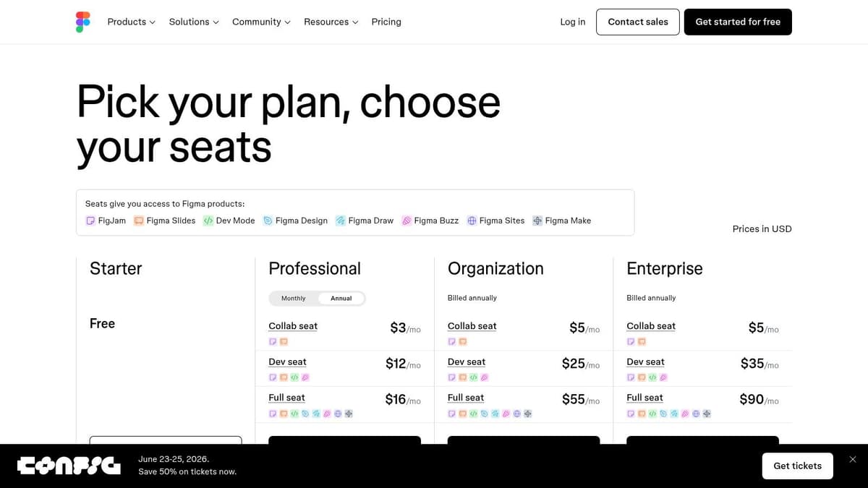Open the Community menu
This screenshot has width=868, height=488.
[x=260, y=22]
